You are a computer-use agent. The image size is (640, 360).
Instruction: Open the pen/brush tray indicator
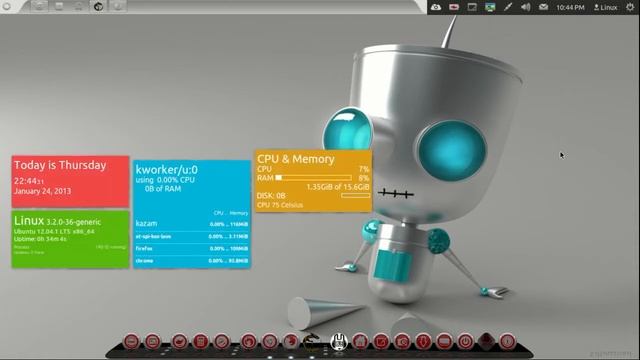[x=508, y=7]
